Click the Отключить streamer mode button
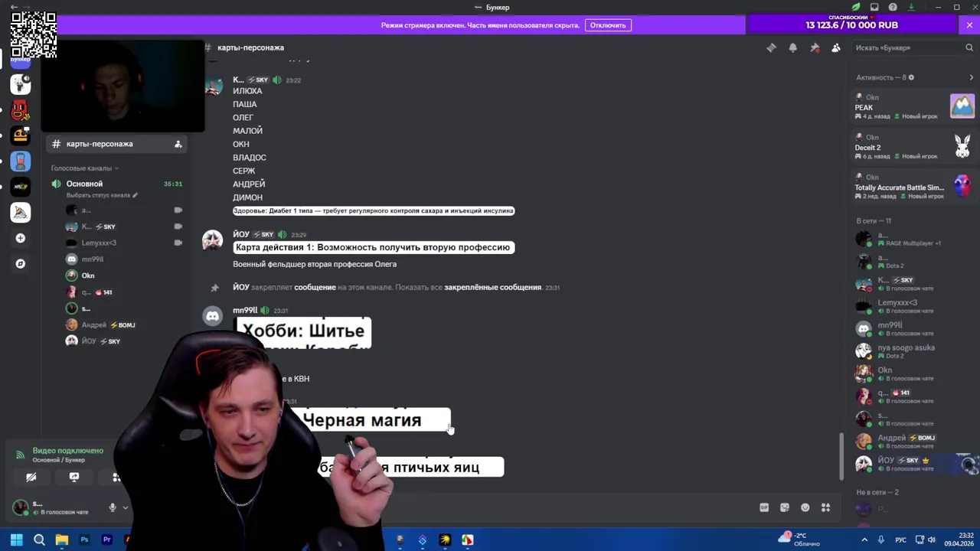 pos(608,25)
